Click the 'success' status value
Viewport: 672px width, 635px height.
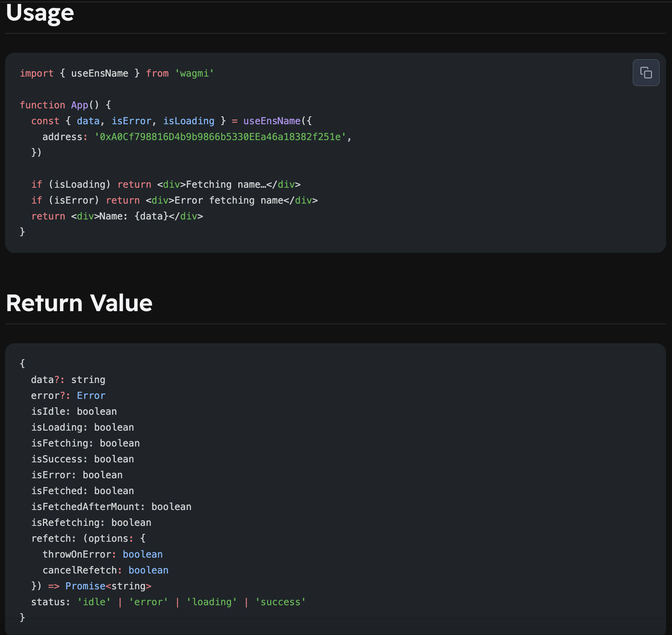280,602
